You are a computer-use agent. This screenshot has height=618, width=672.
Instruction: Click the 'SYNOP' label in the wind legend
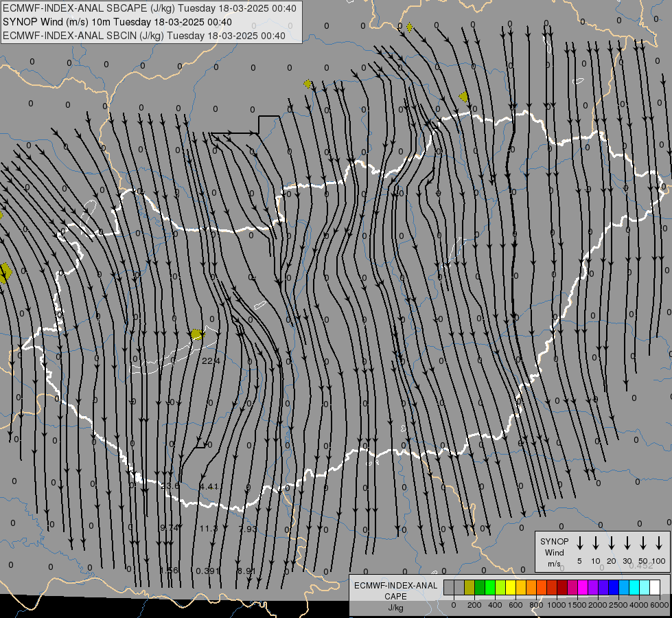[554, 541]
